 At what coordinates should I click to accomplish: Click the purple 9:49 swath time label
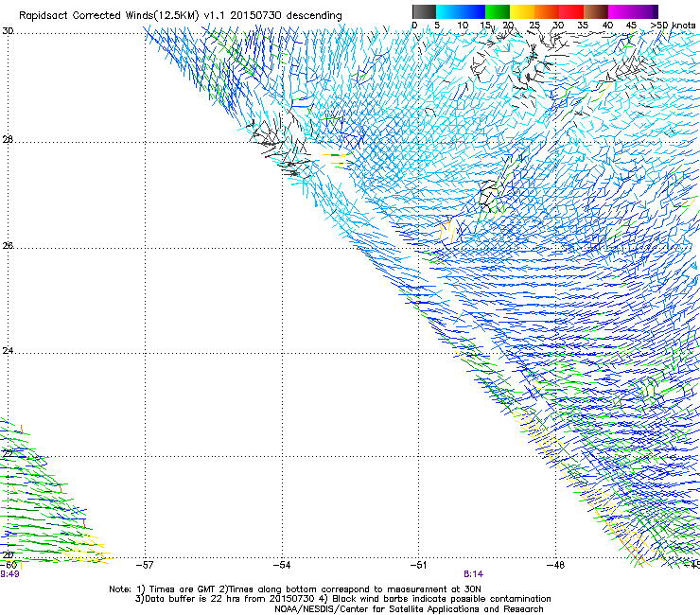9,574
